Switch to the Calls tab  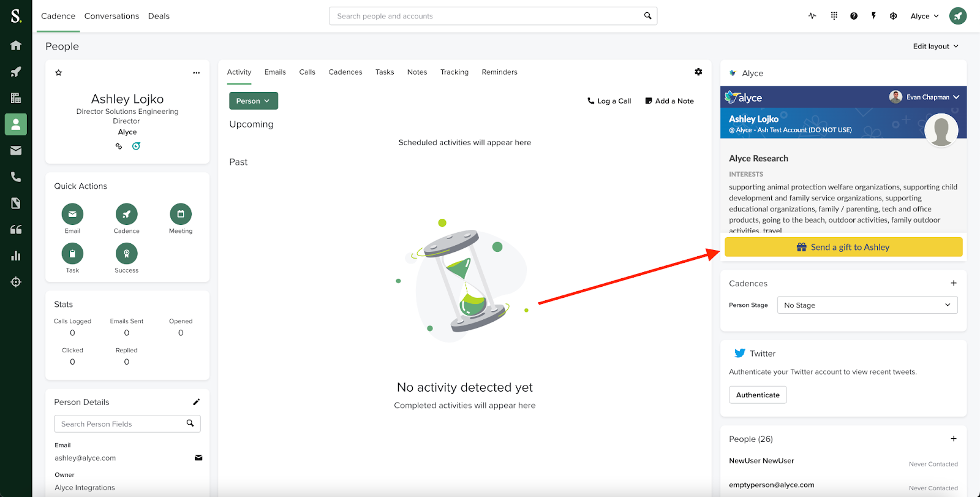pyautogui.click(x=307, y=72)
